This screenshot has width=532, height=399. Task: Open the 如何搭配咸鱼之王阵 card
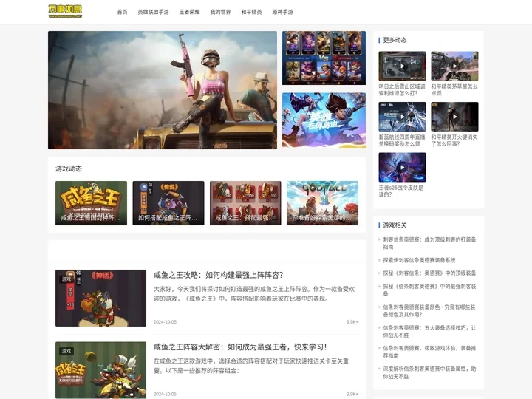tap(168, 203)
